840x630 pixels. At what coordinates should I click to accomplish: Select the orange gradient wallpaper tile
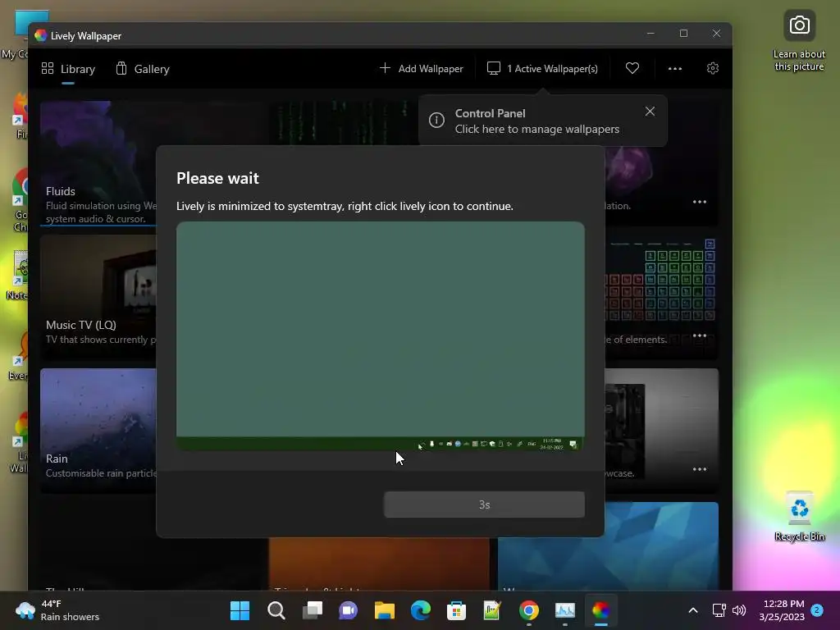[x=379, y=564]
